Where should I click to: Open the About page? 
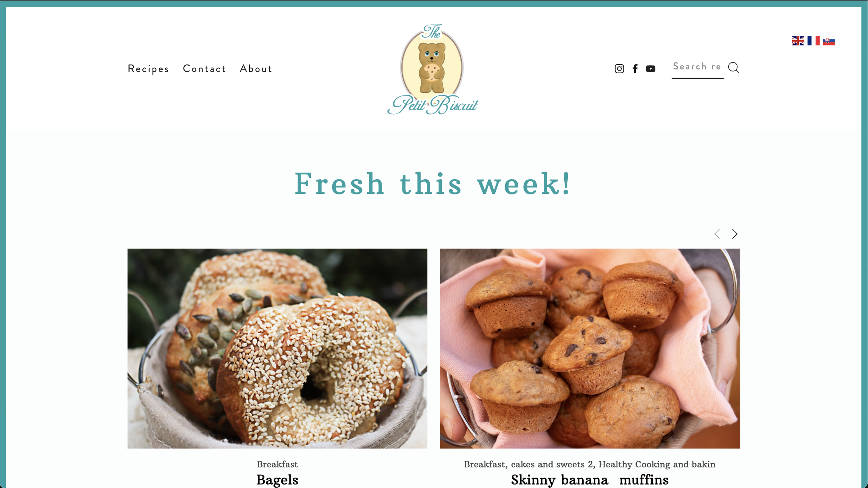[x=256, y=69]
